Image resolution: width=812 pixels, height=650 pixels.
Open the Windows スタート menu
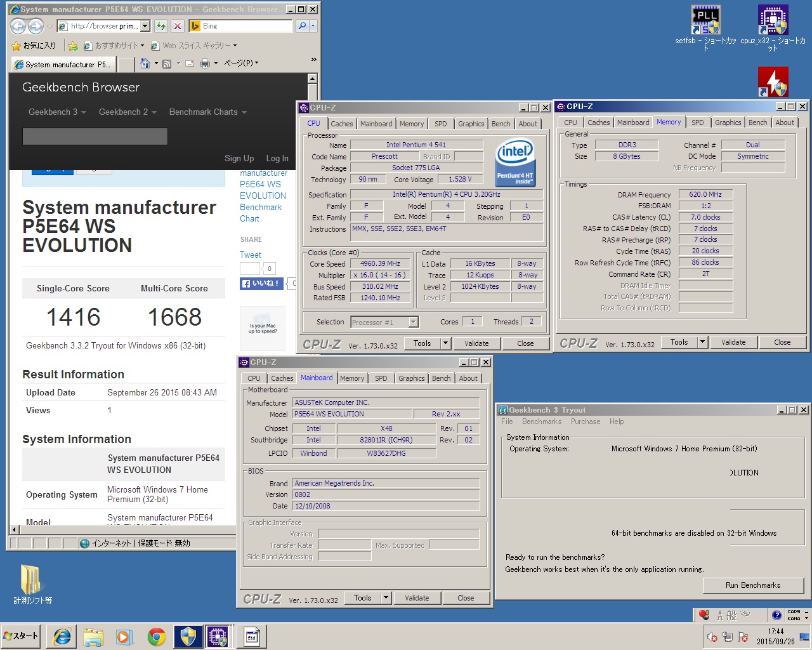coord(21,636)
